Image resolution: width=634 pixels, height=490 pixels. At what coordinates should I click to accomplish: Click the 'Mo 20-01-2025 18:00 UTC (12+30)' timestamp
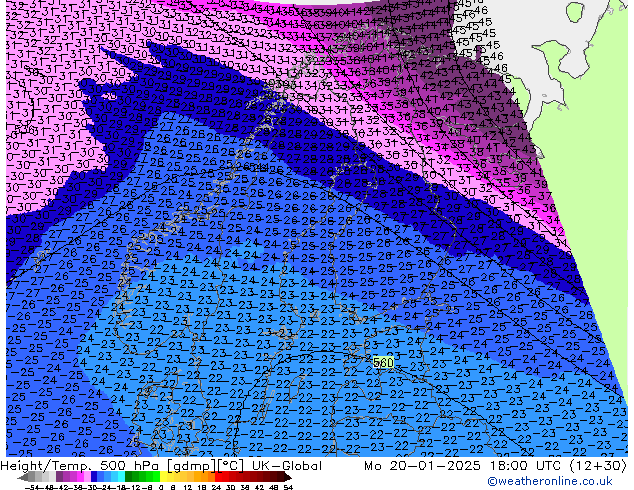[496, 466]
